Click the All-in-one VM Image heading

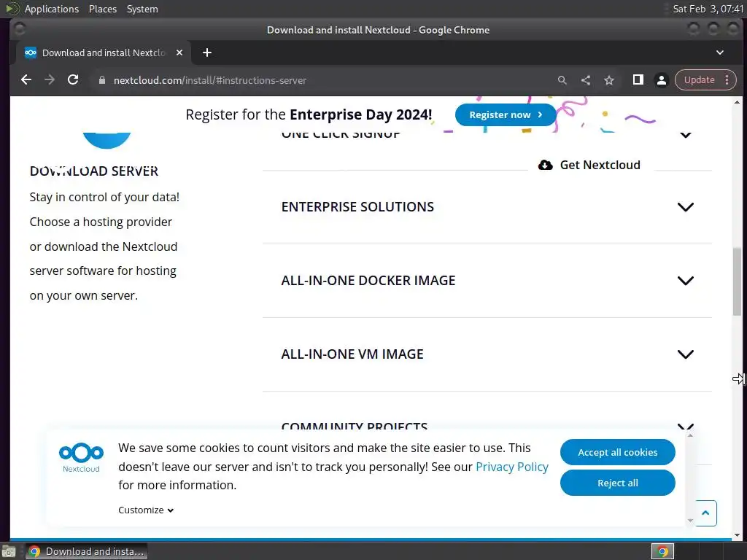[x=352, y=354]
